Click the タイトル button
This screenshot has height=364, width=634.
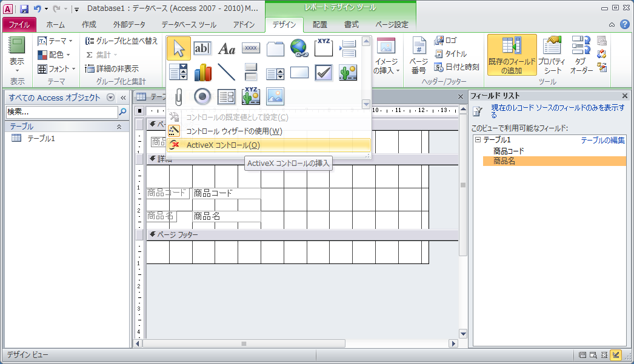450,54
